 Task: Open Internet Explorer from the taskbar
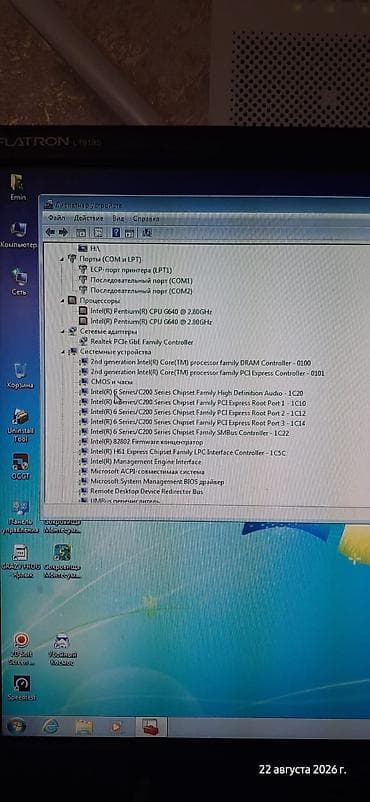click(x=50, y=726)
